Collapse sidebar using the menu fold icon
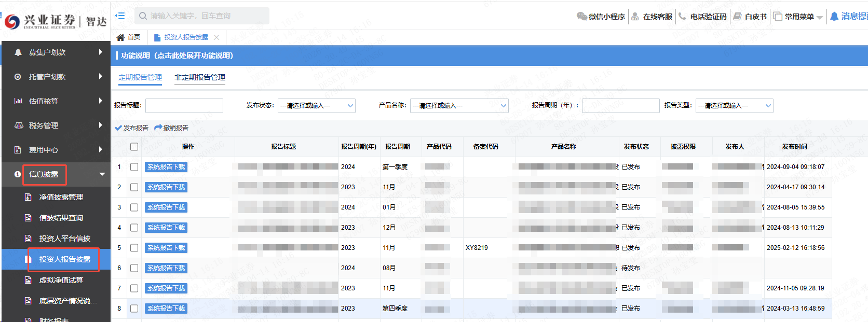The height and width of the screenshot is (322, 868). click(120, 16)
